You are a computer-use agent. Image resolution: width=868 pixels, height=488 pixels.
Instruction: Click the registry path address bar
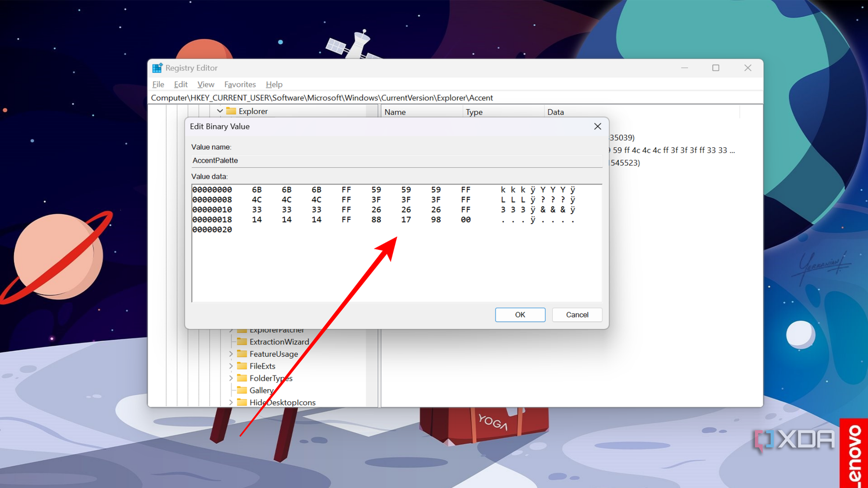pyautogui.click(x=455, y=98)
